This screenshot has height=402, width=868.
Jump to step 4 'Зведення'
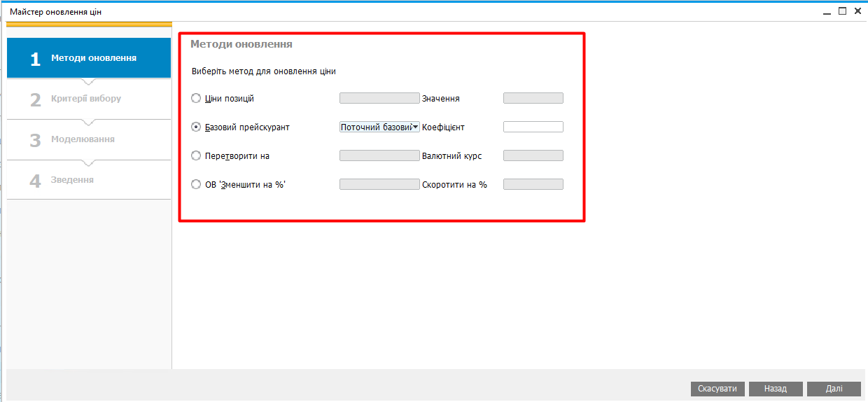(89, 180)
